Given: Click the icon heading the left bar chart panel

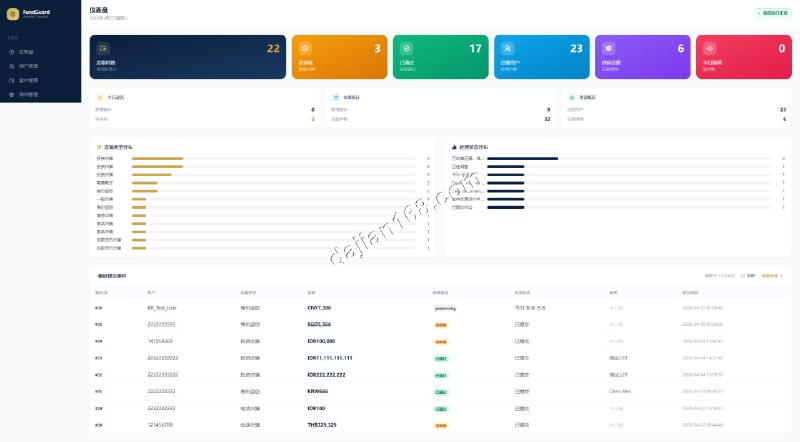Looking at the screenshot, I should click(93, 147).
